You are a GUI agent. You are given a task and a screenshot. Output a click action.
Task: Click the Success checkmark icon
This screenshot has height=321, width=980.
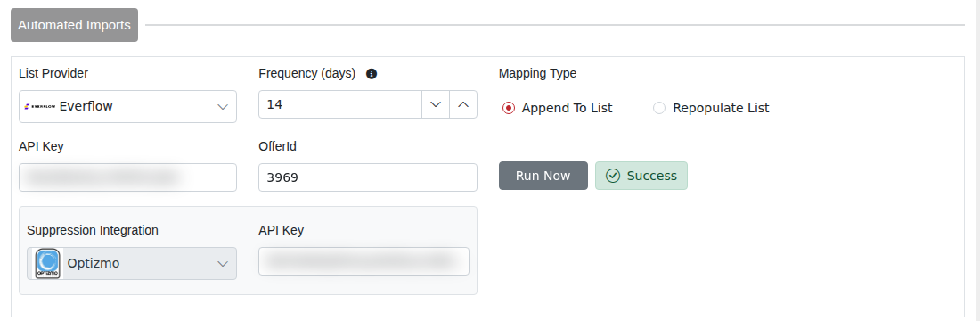pos(613,176)
